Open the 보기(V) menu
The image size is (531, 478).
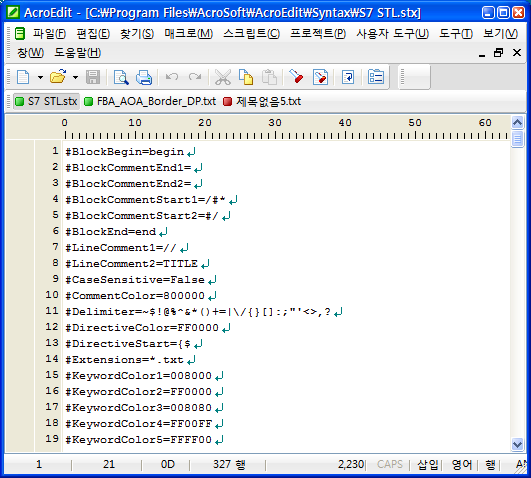tap(500, 34)
